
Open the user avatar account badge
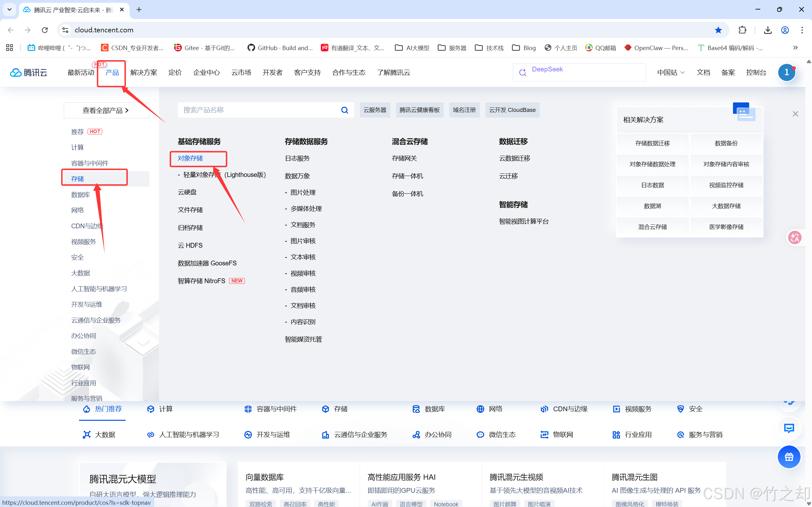(x=787, y=72)
